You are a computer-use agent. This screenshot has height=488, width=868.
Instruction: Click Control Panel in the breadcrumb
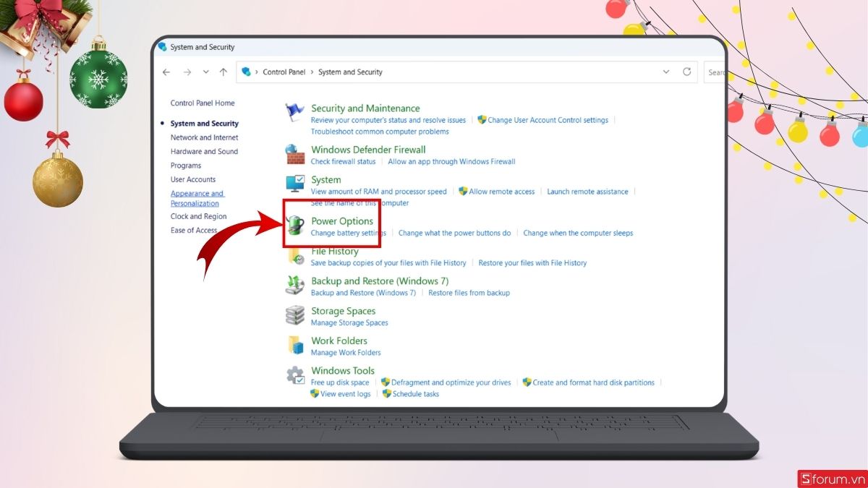[284, 72]
